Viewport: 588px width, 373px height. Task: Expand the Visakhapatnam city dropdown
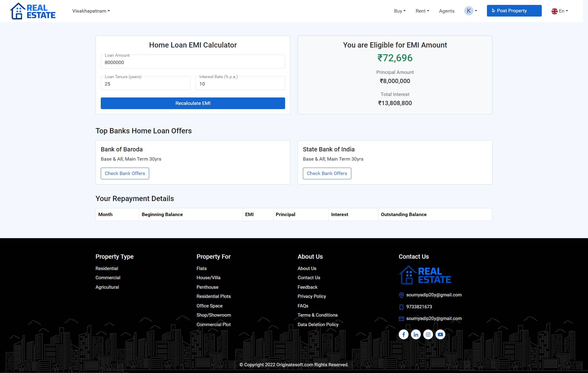[91, 11]
